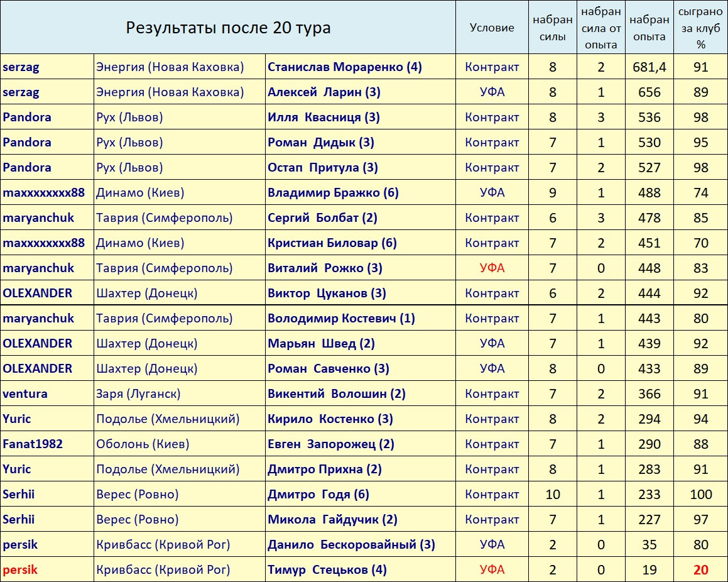Select the 'набран силы' column header

pos(553,28)
